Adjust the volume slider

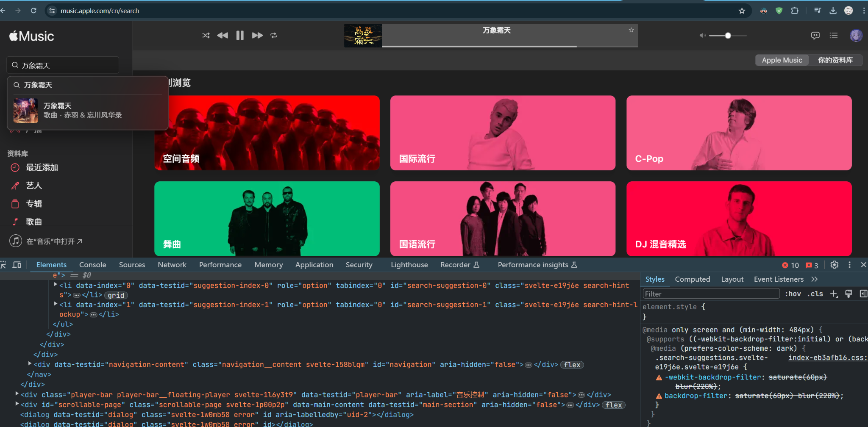tap(727, 36)
